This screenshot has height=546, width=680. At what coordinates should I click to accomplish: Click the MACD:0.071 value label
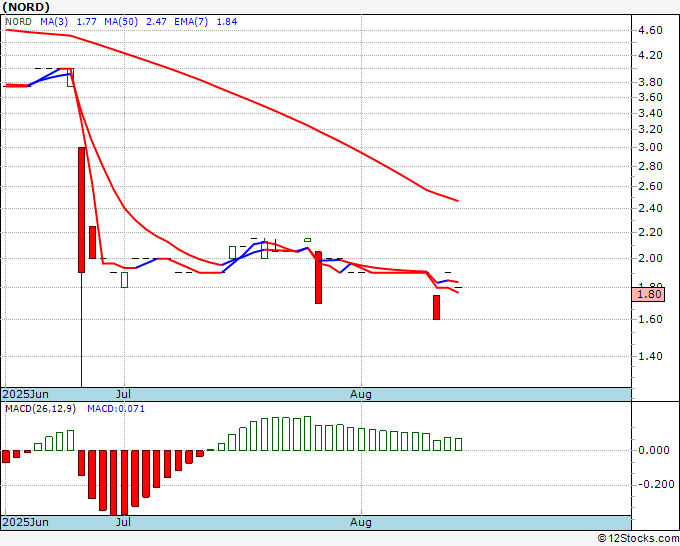coord(116,409)
